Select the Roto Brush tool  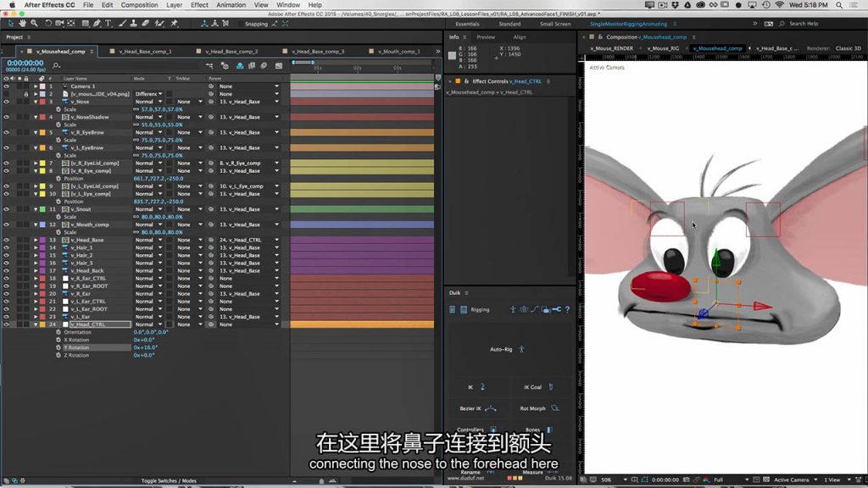click(x=159, y=23)
